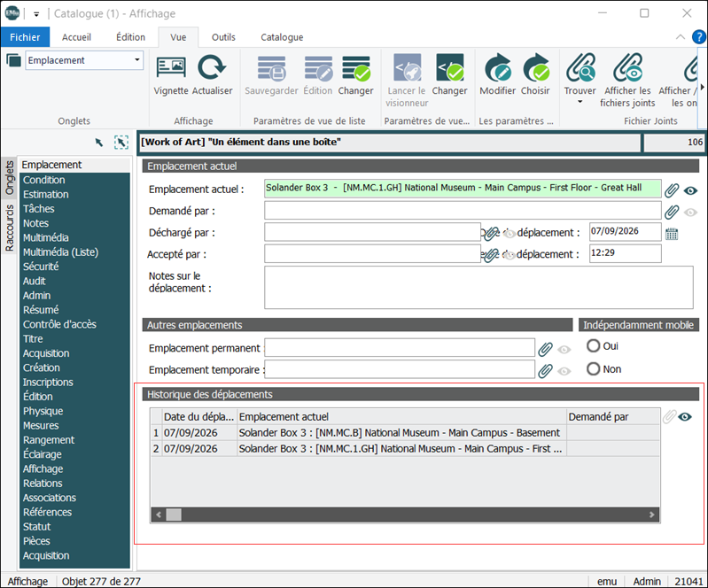Click paperclip beside Demandé par field
The height and width of the screenshot is (588, 708).
(x=672, y=212)
